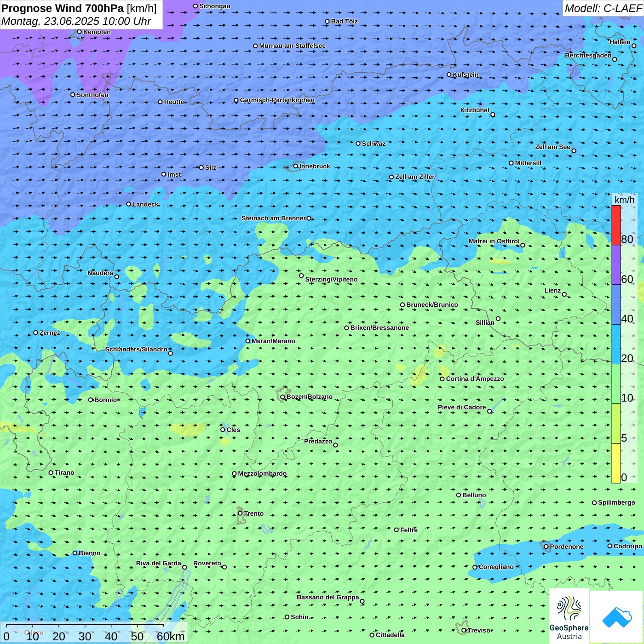Image resolution: width=644 pixels, height=644 pixels.
Task: Click the purple segment of the km/h legend
Action: point(616,264)
